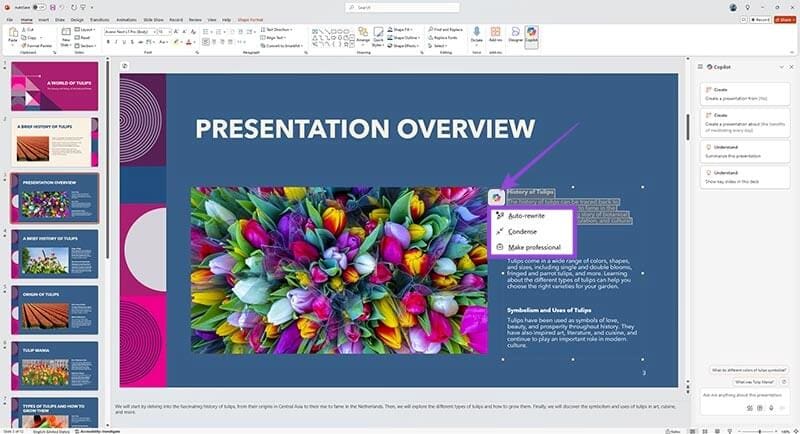Click 'Show key slides in this deck' card

(744, 177)
